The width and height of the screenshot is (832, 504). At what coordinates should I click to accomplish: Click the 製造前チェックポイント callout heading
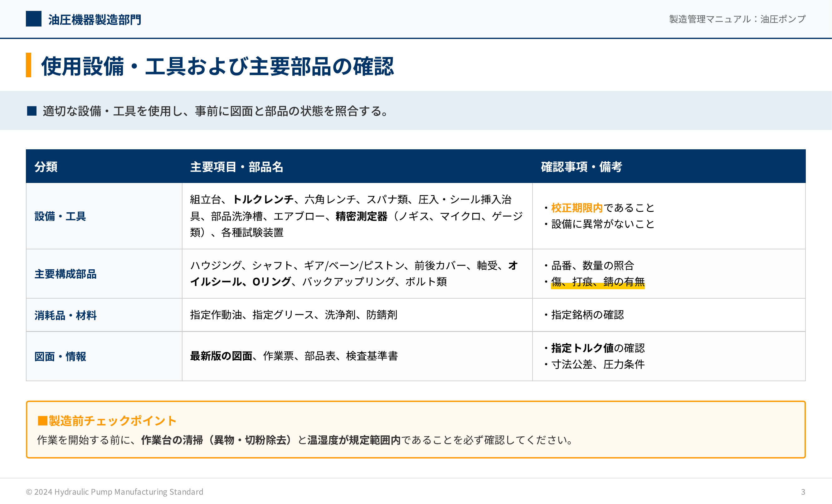[x=113, y=421]
